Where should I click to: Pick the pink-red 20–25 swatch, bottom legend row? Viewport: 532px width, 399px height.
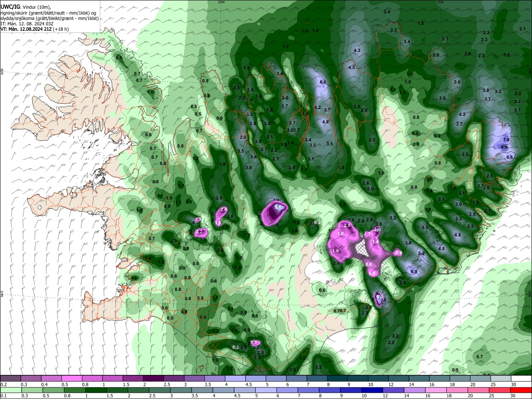[479, 390]
